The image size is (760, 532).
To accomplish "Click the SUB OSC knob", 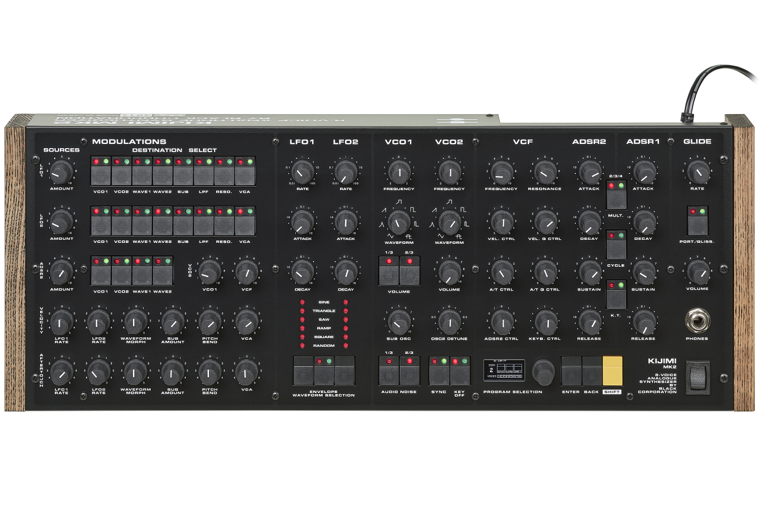I will click(399, 322).
